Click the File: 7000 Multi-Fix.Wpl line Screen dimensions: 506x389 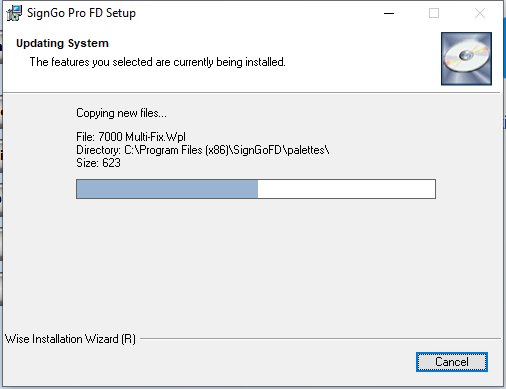click(131, 137)
